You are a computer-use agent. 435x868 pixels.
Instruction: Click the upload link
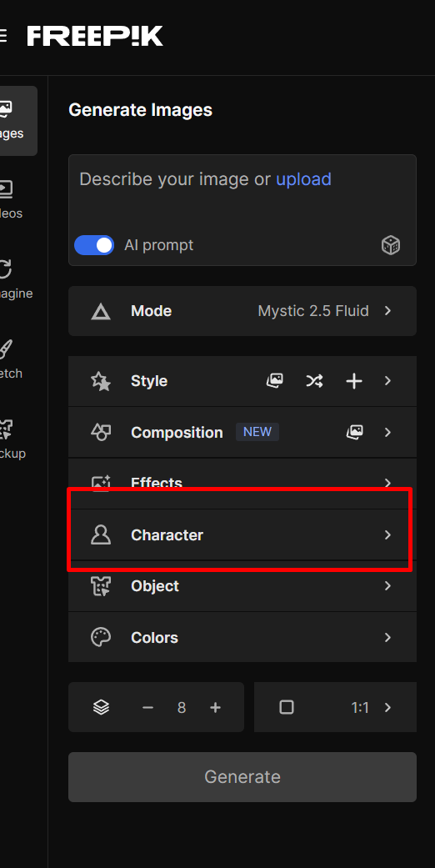[303, 179]
